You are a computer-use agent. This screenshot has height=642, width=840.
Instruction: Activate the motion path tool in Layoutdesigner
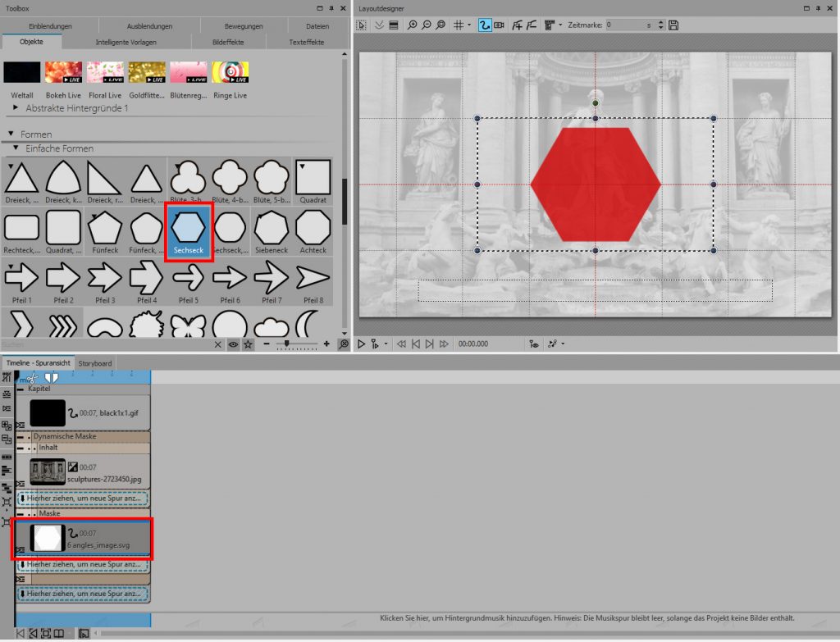[484, 25]
